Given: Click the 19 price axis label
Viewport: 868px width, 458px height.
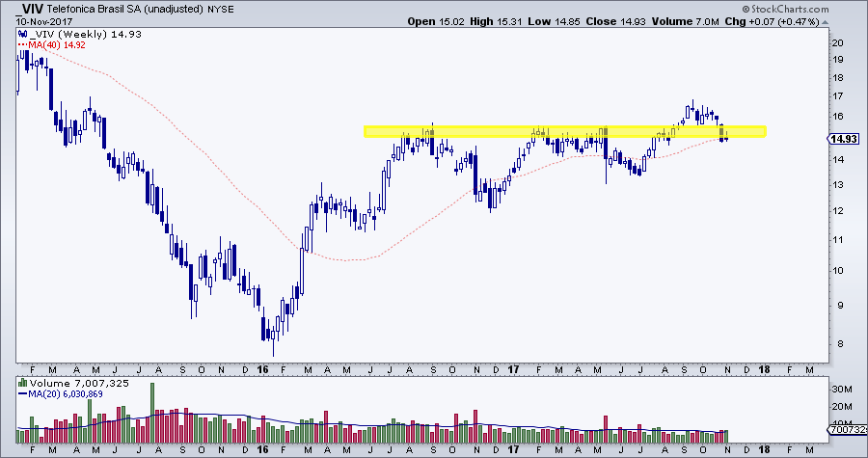Looking at the screenshot, I should pyautogui.click(x=837, y=59).
